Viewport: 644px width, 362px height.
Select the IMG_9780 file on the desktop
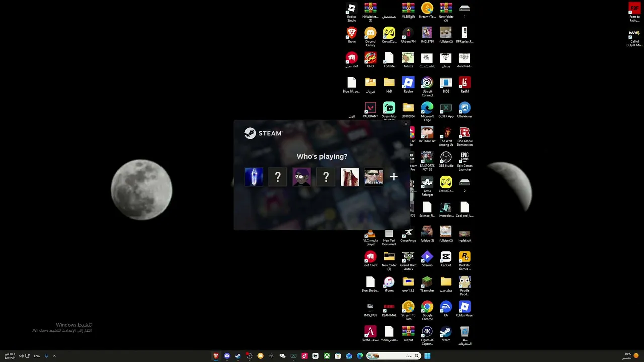tap(427, 35)
